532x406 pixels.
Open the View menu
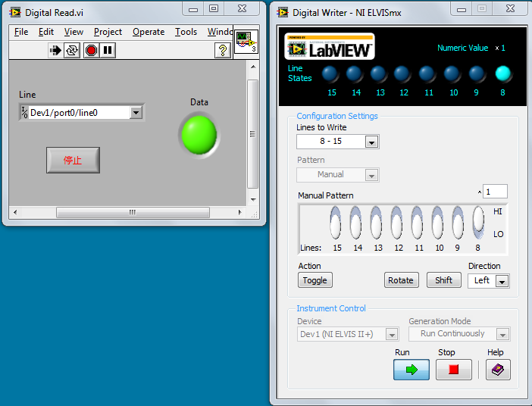(x=74, y=32)
